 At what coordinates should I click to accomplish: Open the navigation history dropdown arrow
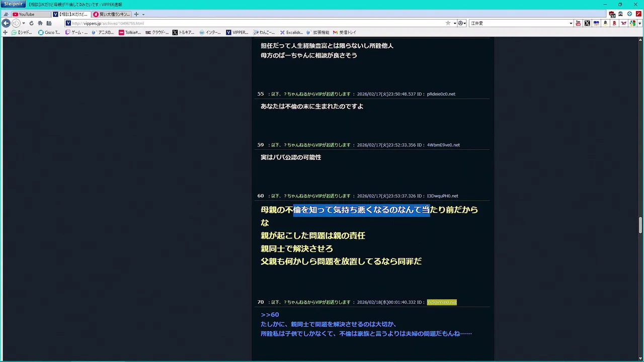click(x=24, y=23)
